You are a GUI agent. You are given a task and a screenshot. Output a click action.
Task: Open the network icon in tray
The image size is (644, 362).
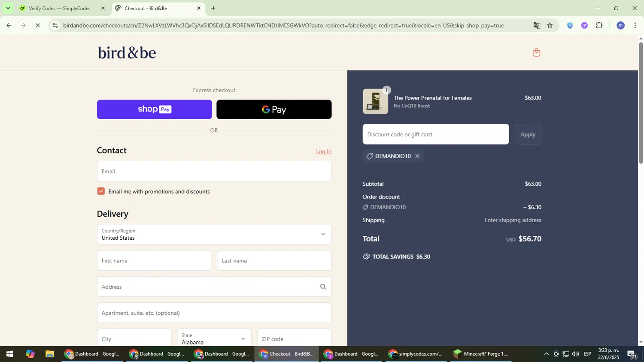coord(566,354)
